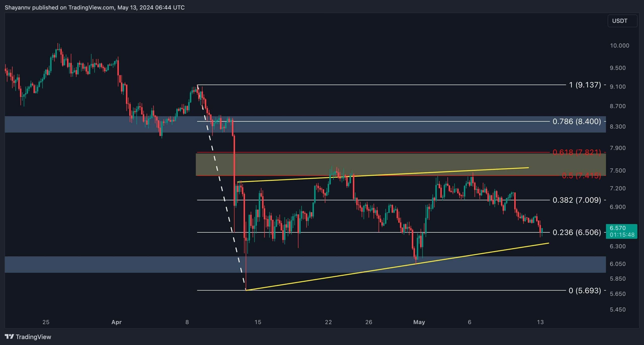Select the lower yellow ascending trendline
This screenshot has width=644, height=345.
tap(397, 267)
